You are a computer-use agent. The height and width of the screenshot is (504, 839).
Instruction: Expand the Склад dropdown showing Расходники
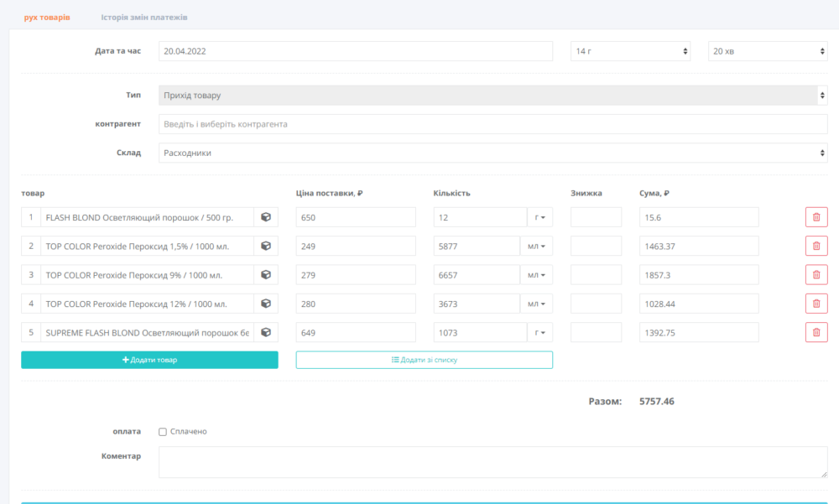click(492, 153)
